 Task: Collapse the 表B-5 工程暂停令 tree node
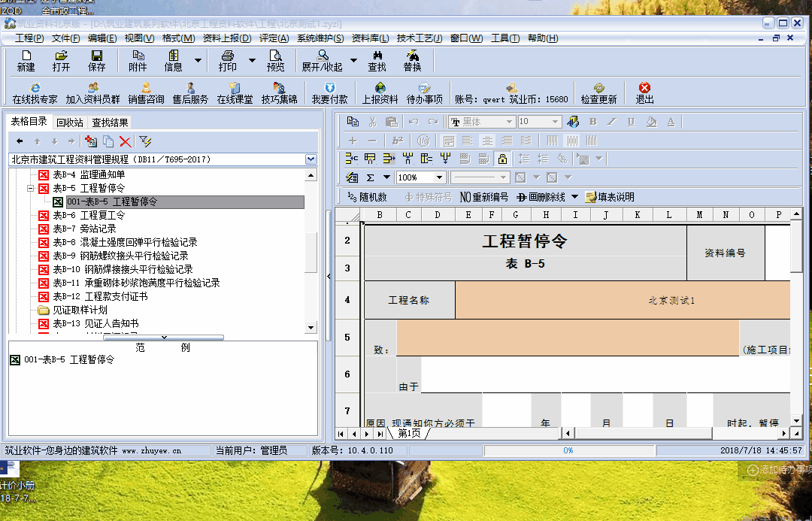click(31, 189)
